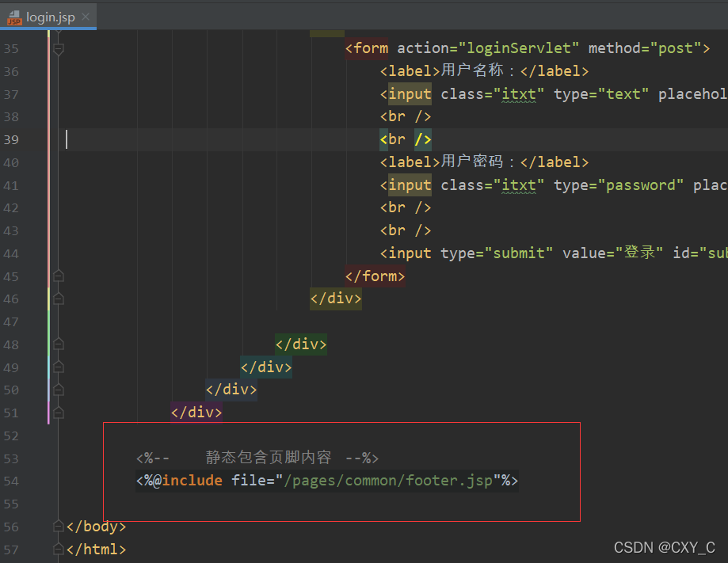Collapse the form block at line 35

pyautogui.click(x=59, y=48)
